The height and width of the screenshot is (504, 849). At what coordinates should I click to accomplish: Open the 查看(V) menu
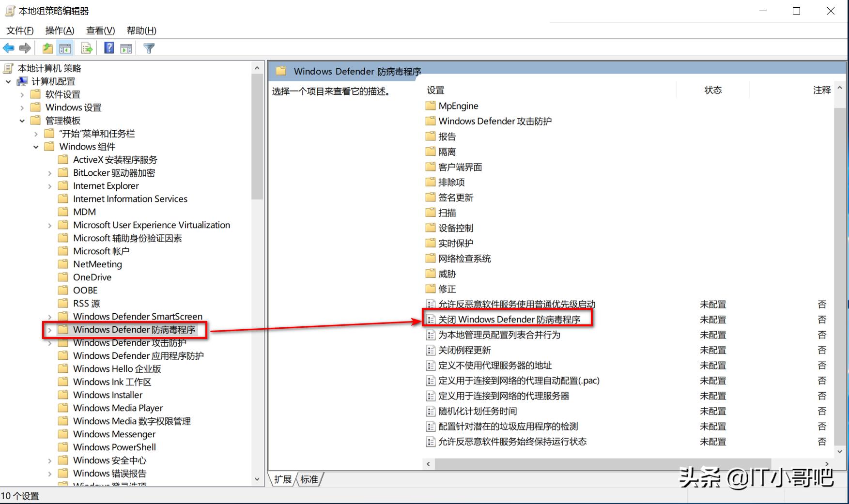[x=100, y=30]
